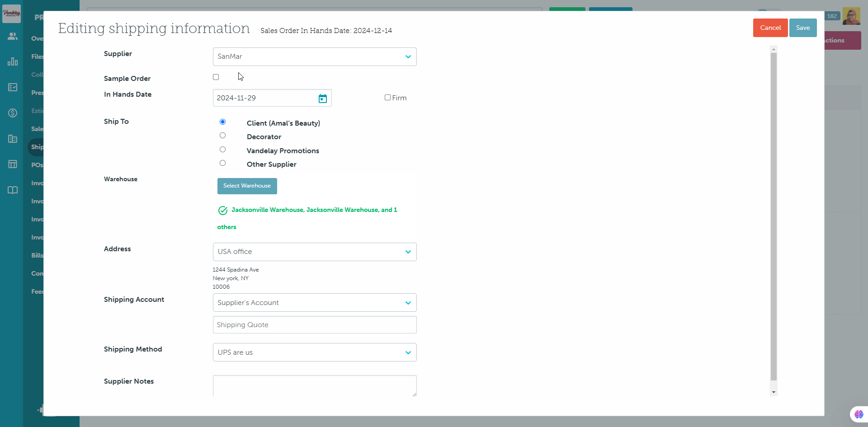Check the Firm date checkbox
The width and height of the screenshot is (868, 427).
[387, 98]
